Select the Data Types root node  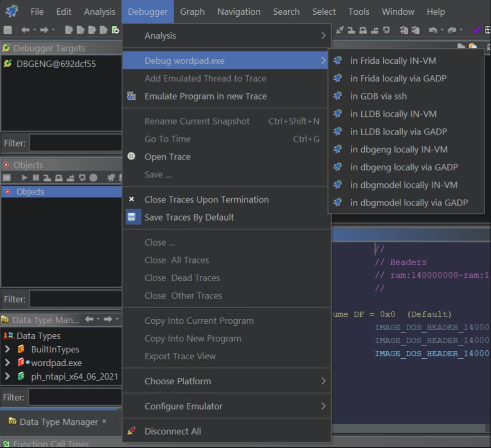pyautogui.click(x=32, y=336)
